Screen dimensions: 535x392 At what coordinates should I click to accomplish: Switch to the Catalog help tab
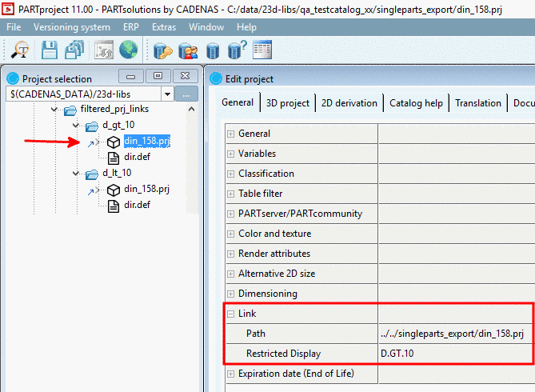pos(416,102)
